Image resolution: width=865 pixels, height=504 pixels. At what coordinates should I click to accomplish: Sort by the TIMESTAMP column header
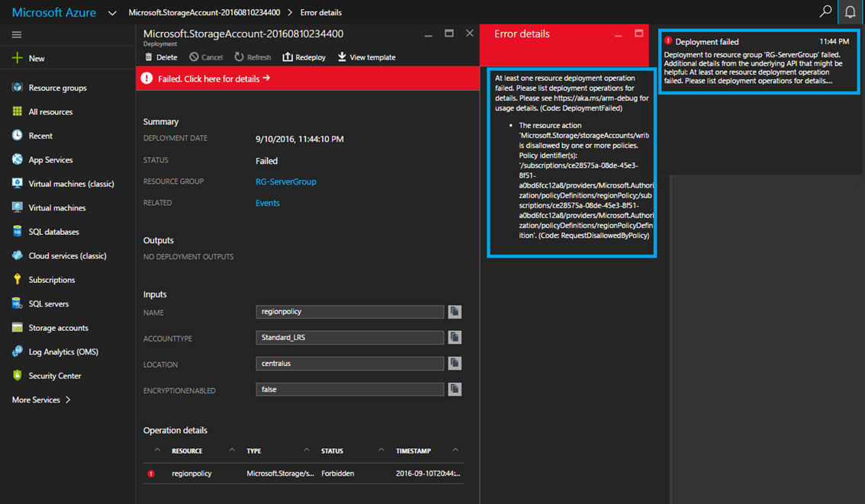[413, 451]
